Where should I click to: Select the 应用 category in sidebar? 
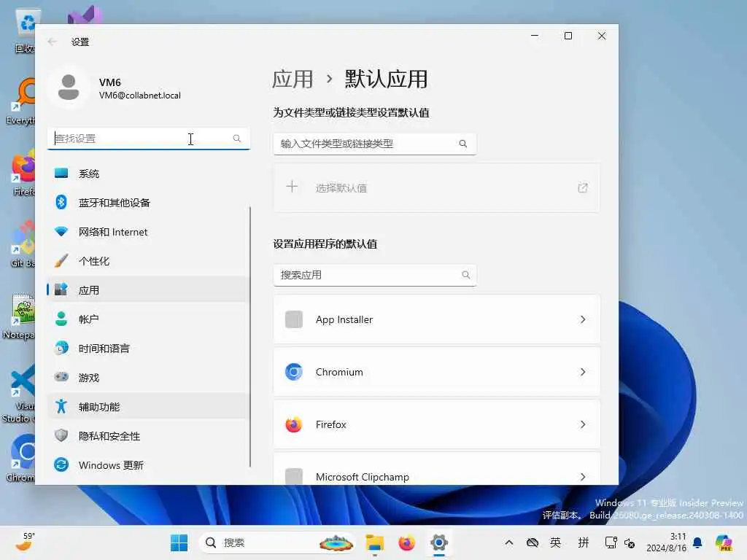click(x=147, y=290)
